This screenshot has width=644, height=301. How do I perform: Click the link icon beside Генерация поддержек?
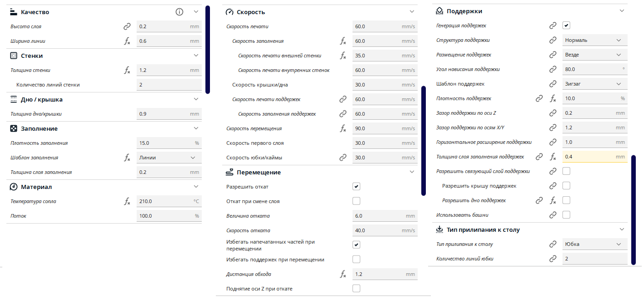(x=553, y=26)
